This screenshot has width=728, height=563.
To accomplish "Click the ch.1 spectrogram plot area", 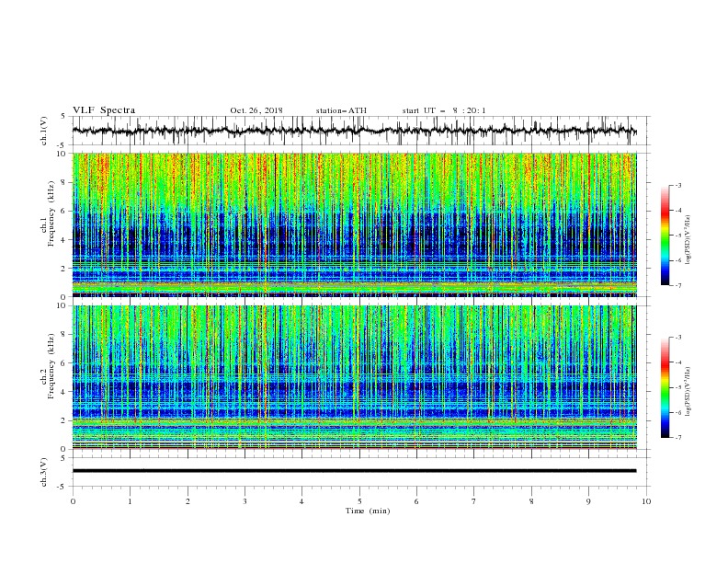I will tap(354, 224).
